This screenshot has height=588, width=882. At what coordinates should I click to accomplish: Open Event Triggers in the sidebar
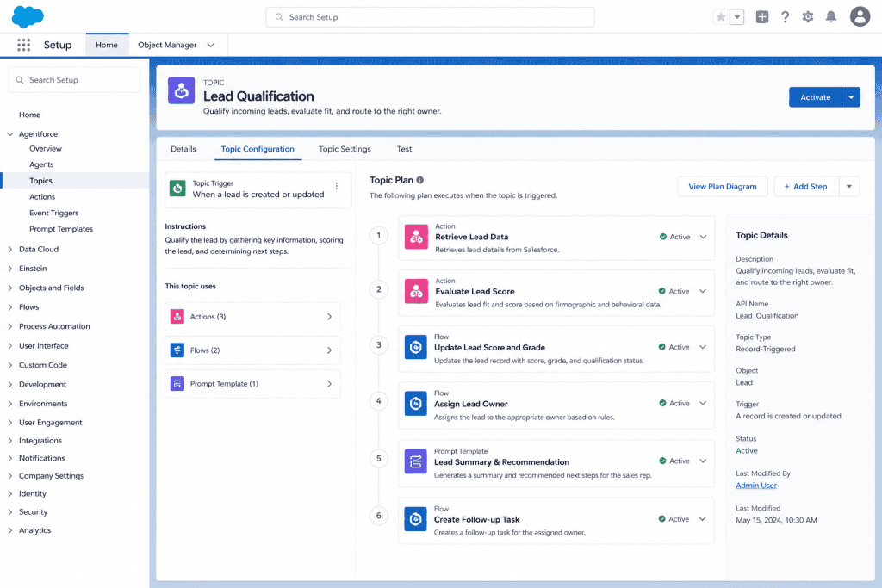click(54, 213)
